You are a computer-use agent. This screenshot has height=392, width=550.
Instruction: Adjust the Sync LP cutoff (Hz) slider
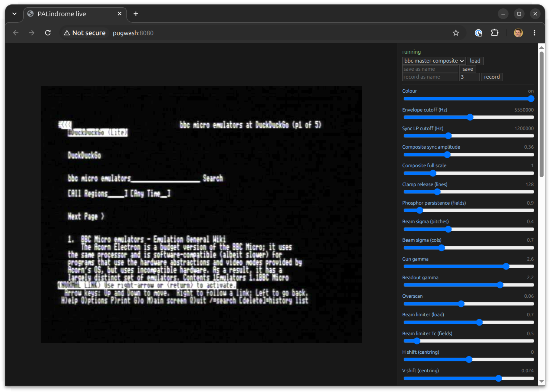coord(468,136)
